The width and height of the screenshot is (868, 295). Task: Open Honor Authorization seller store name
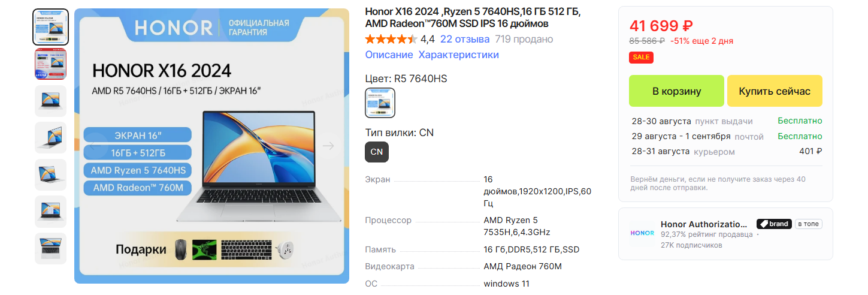704,224
